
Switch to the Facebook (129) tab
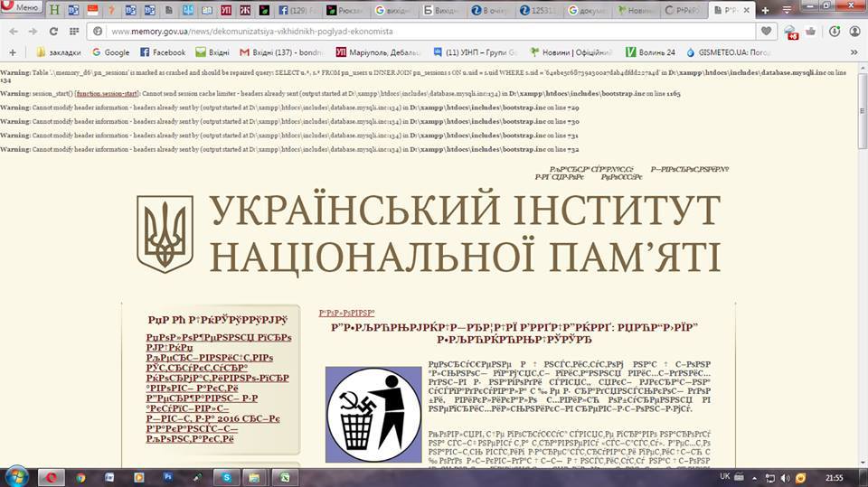299,10
